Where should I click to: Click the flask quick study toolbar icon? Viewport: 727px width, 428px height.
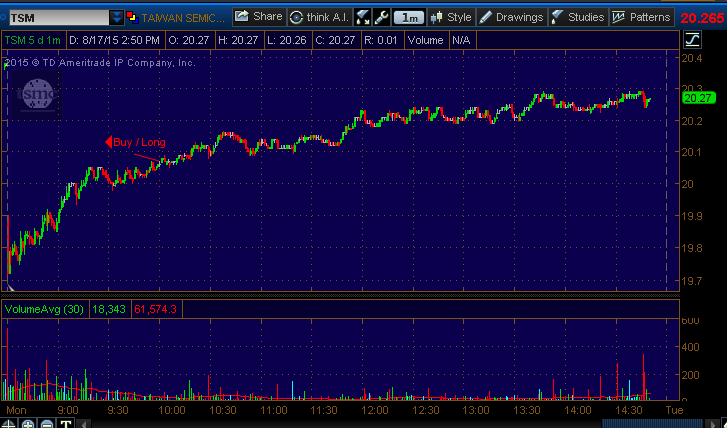point(362,18)
